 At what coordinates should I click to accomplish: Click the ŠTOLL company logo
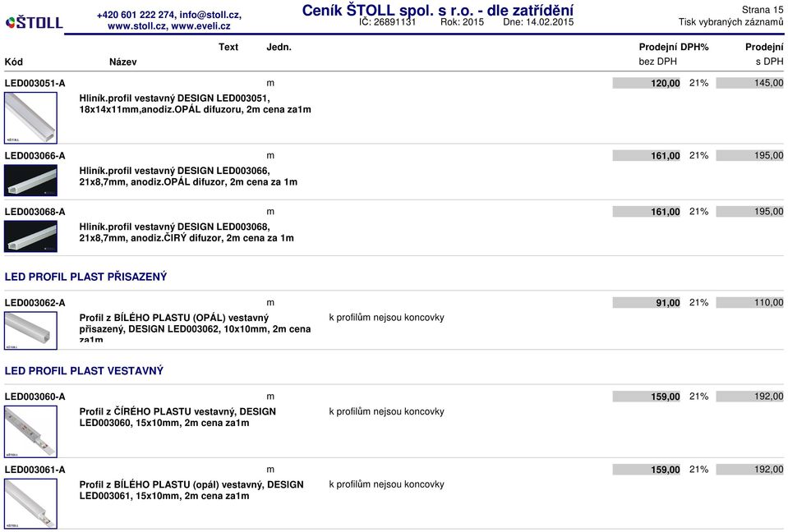coord(35,23)
